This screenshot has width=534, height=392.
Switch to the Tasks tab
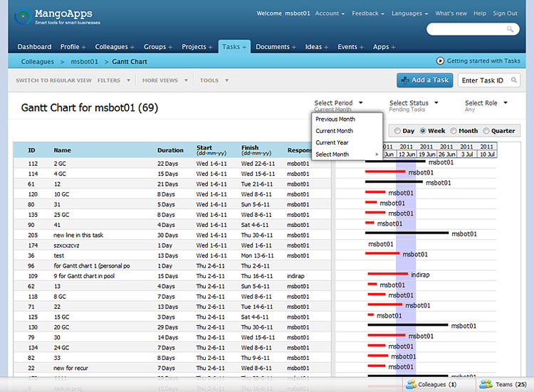234,47
